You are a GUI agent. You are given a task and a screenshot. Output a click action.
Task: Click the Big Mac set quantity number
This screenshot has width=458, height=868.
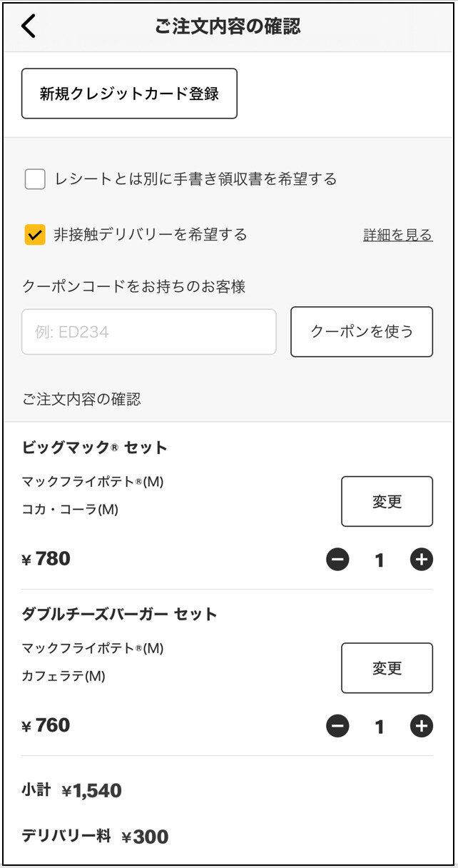[380, 561]
